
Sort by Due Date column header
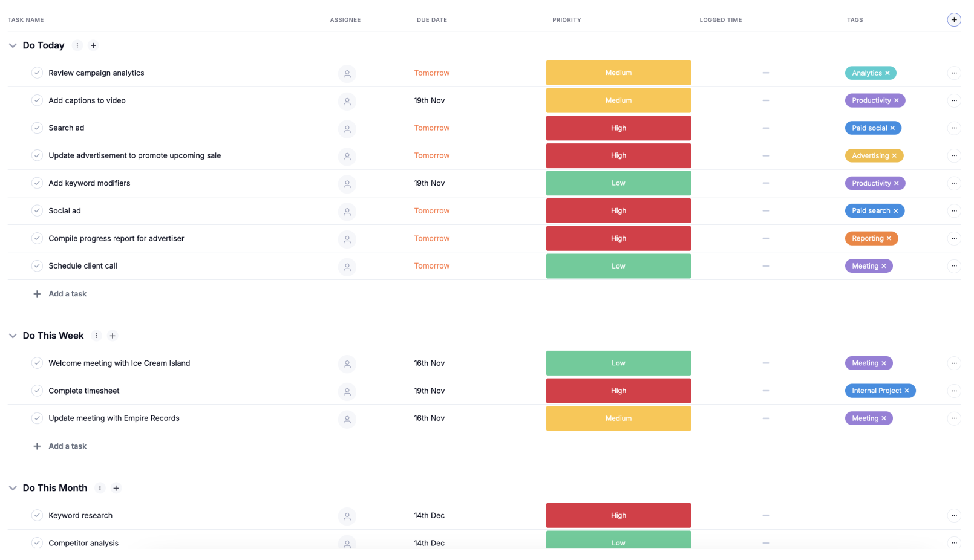pyautogui.click(x=431, y=20)
